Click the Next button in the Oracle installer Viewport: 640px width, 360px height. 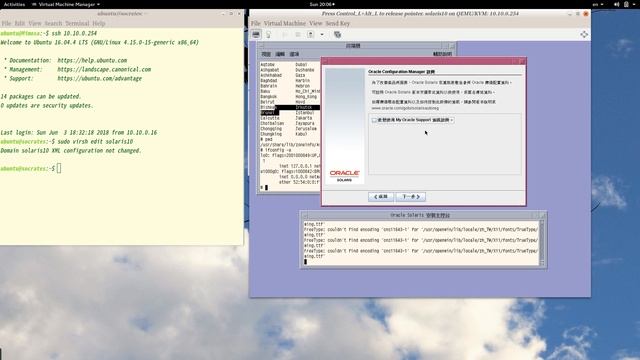click(411, 197)
